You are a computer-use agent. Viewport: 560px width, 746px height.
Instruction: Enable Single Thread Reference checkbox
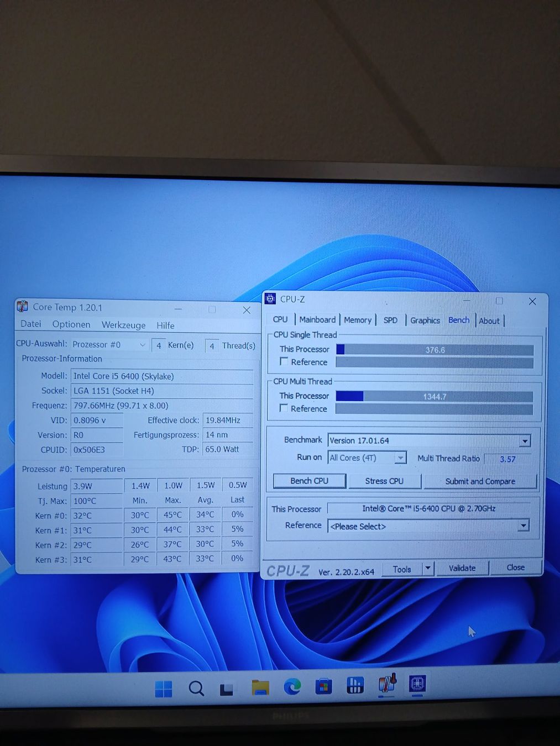point(284,361)
